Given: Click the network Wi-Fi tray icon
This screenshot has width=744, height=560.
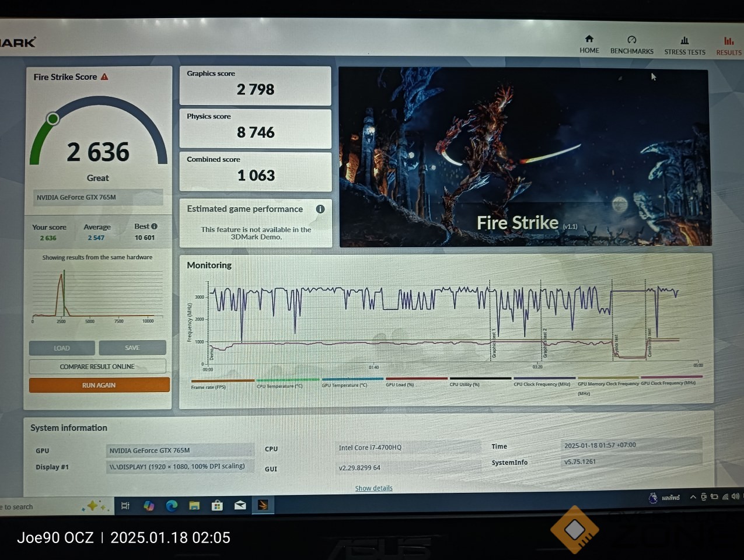Looking at the screenshot, I should tap(725, 496).
